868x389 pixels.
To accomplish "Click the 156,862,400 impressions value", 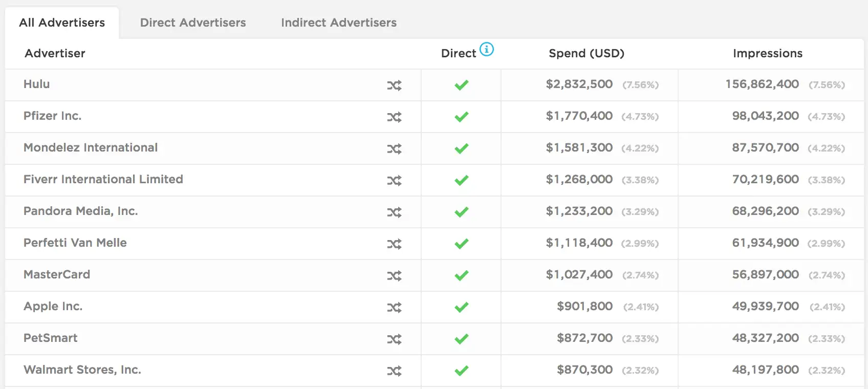I will (x=762, y=84).
